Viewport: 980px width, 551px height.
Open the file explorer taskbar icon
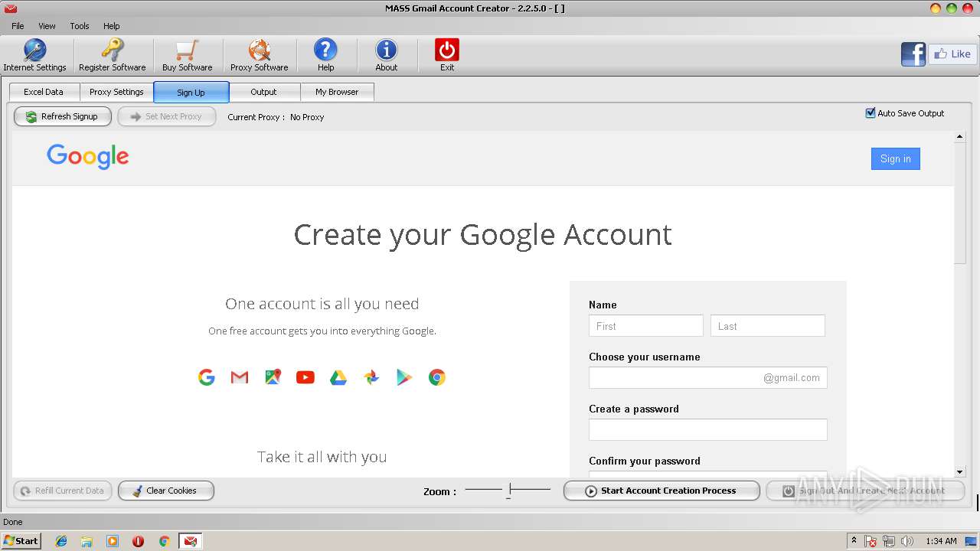point(87,541)
